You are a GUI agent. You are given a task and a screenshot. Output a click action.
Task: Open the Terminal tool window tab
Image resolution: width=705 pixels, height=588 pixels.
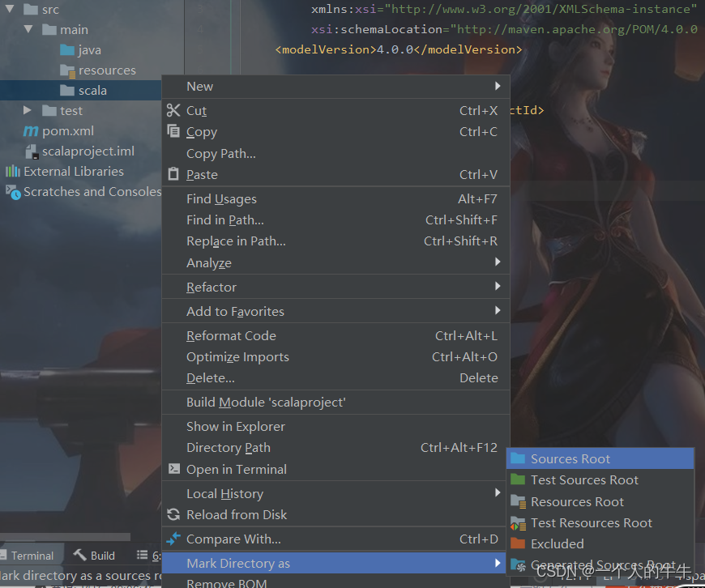[x=28, y=556]
